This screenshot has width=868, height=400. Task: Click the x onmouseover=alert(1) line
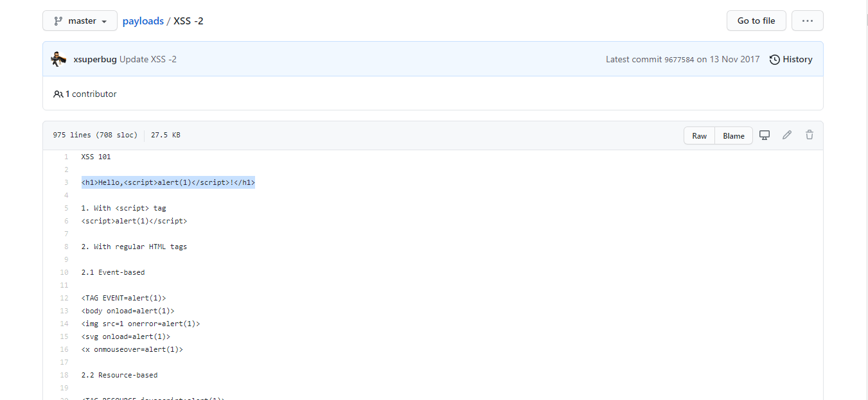coord(132,349)
